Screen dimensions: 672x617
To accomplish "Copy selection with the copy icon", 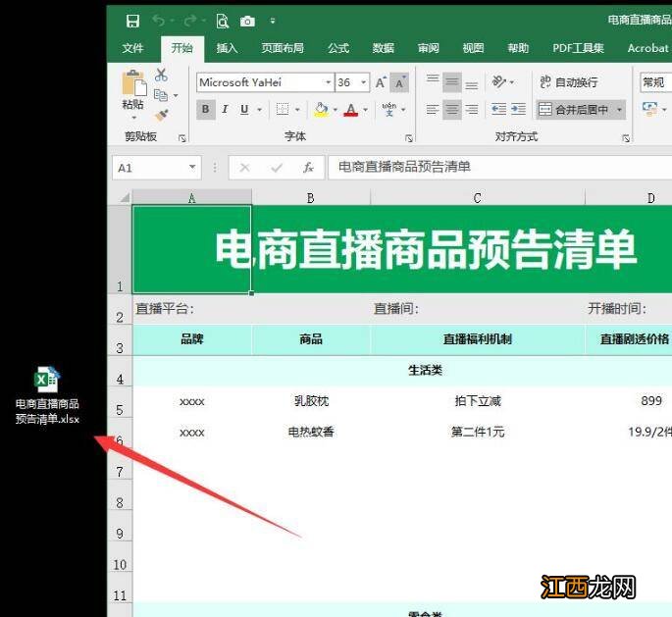I will point(161,95).
